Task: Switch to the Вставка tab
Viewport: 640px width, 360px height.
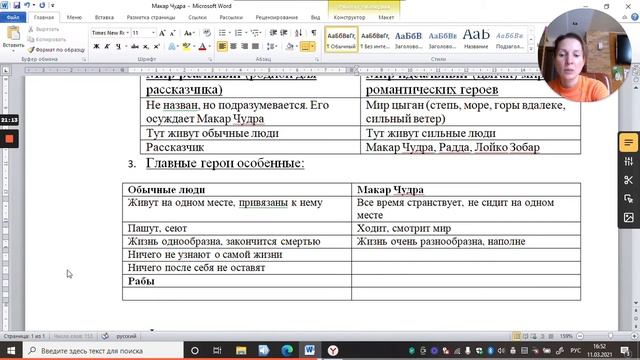Action: (x=104, y=18)
